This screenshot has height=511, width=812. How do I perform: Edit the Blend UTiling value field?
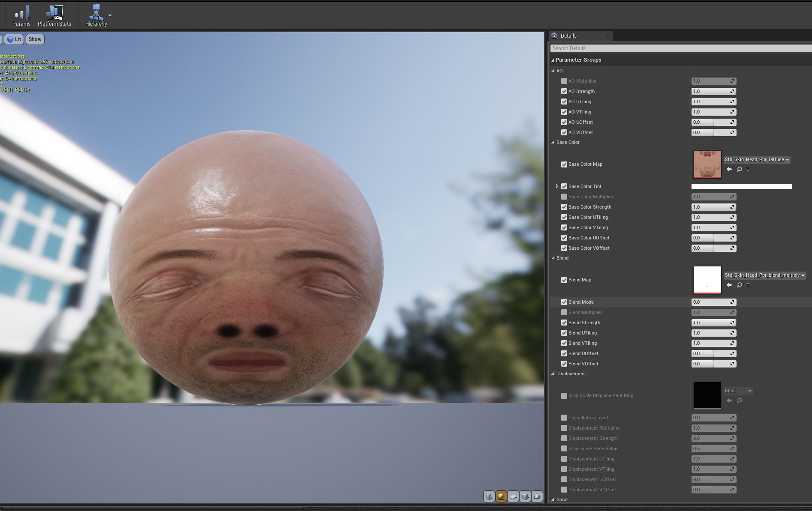pos(714,333)
